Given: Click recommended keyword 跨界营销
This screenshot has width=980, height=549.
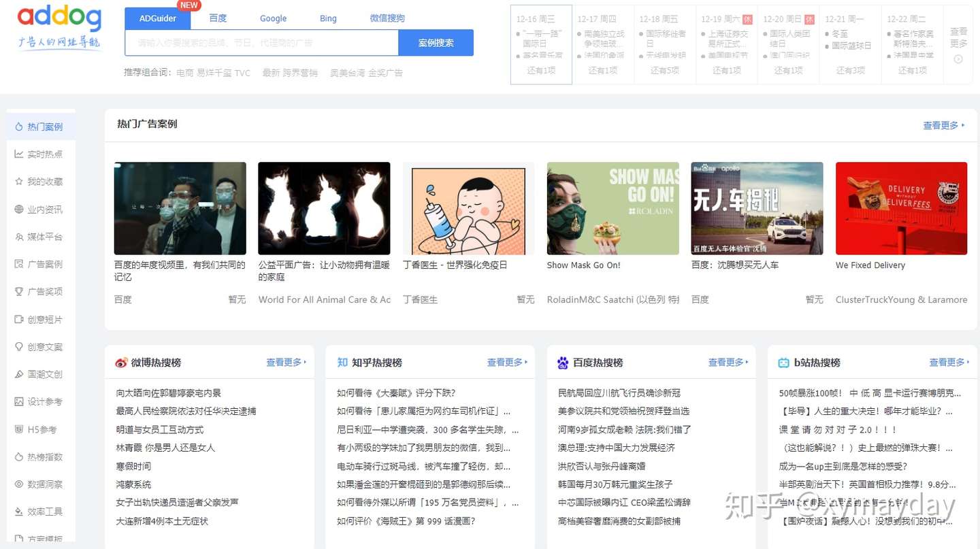Looking at the screenshot, I should pyautogui.click(x=299, y=73).
